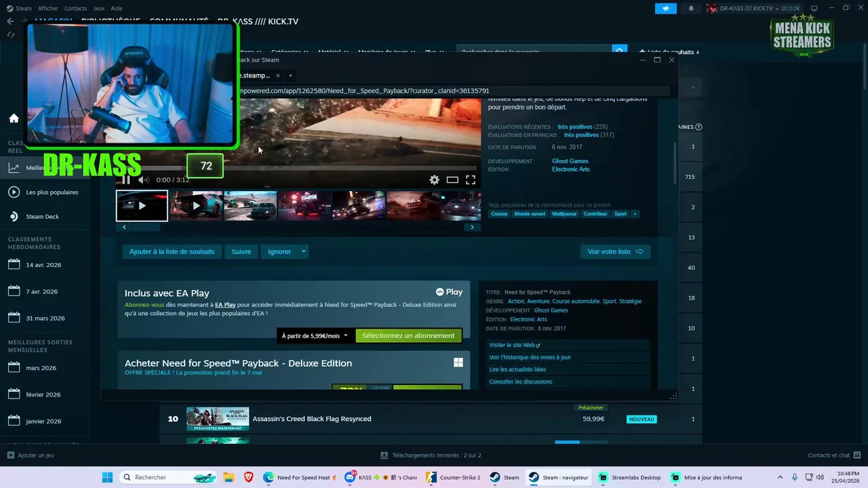This screenshot has width=868, height=488.
Task: Open new tab in Steam browser window
Action: pos(290,75)
